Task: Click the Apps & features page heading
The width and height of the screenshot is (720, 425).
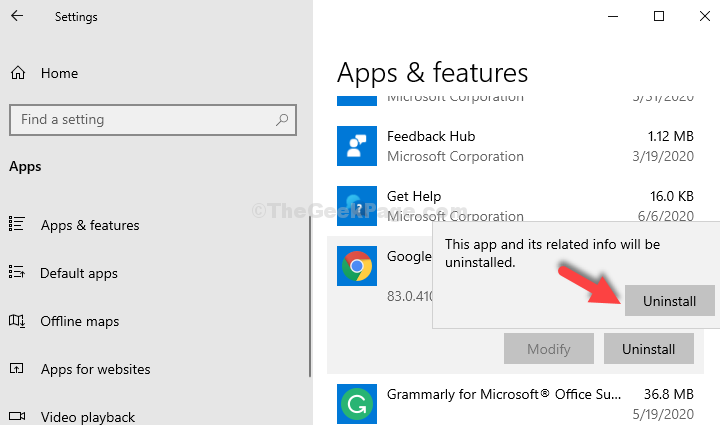Action: pyautogui.click(x=433, y=73)
